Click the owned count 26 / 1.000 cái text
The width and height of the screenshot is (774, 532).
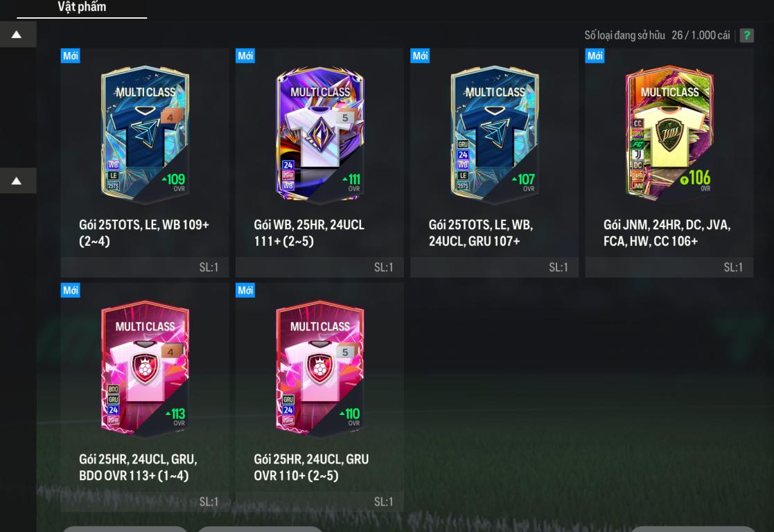(x=701, y=35)
